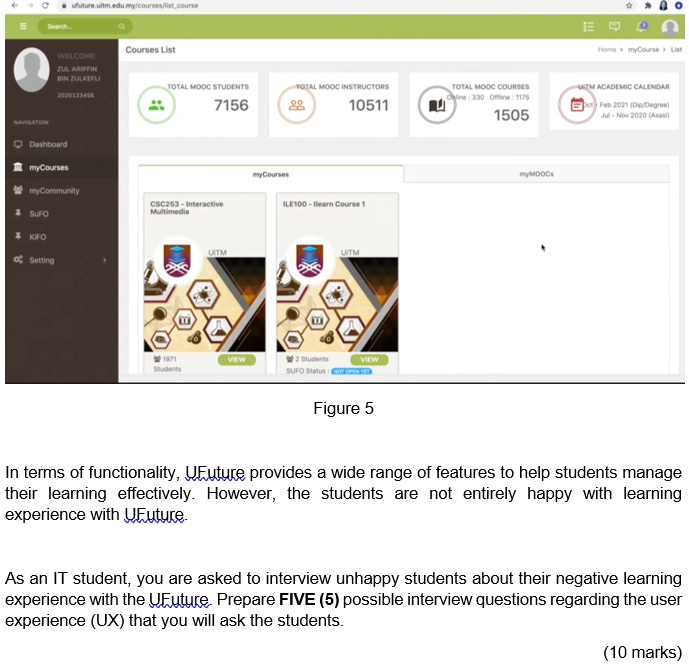Reload the page with the refresh icon
Image resolution: width=689 pixels, height=665 pixels.
(45, 5)
